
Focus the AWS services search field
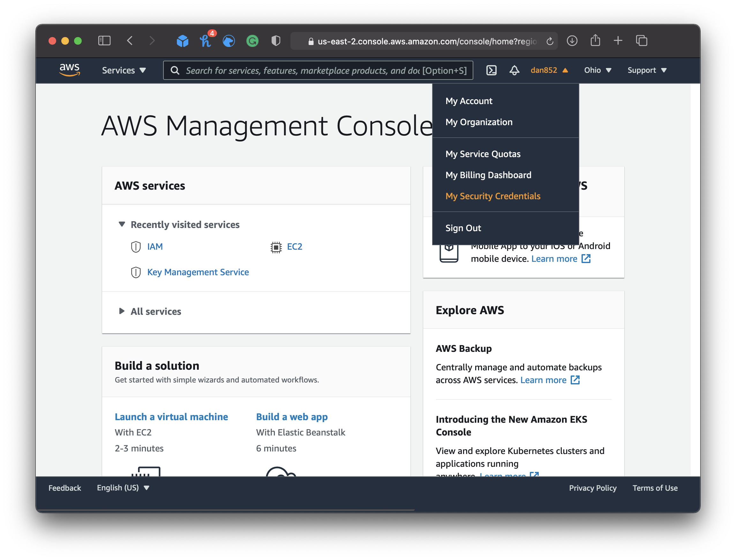pyautogui.click(x=318, y=70)
